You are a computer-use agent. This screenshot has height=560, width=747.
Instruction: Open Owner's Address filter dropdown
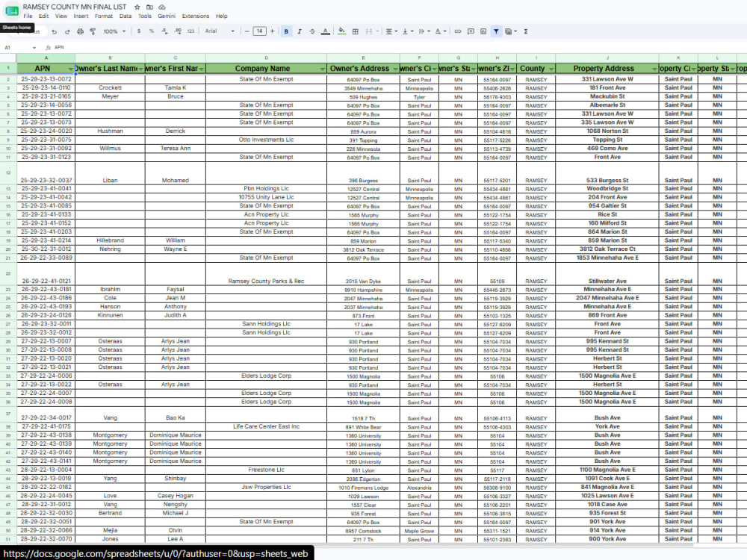click(x=395, y=69)
